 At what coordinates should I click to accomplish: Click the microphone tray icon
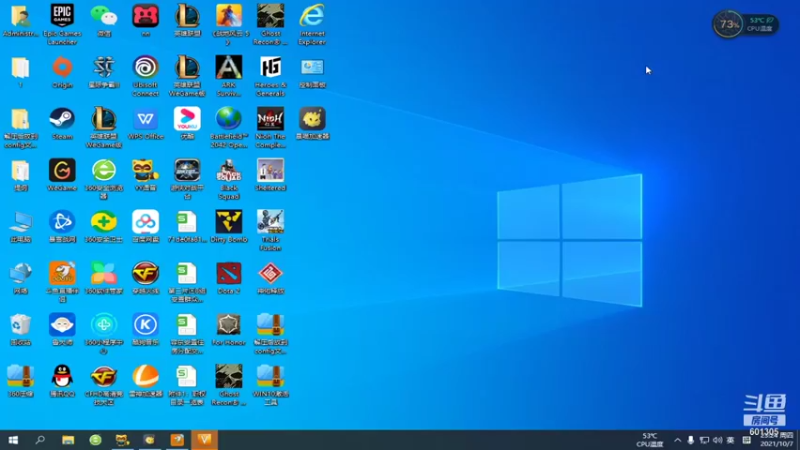[x=691, y=440]
